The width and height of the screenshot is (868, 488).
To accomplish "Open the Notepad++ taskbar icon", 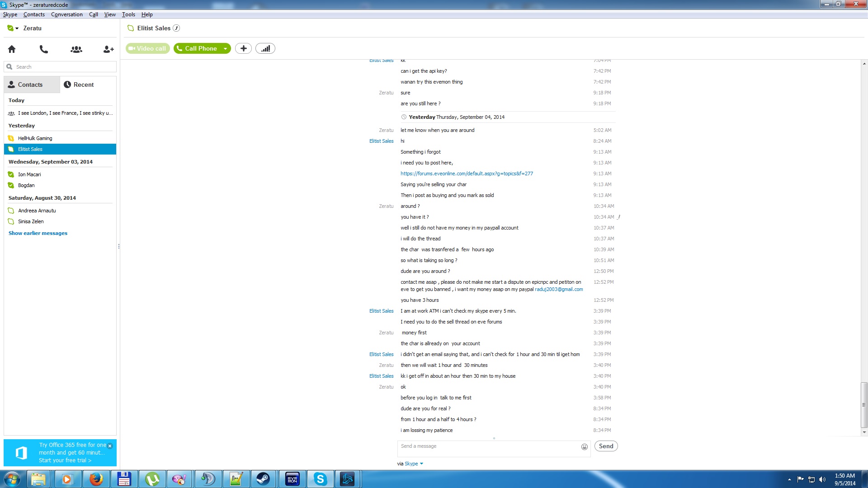I will [x=236, y=479].
